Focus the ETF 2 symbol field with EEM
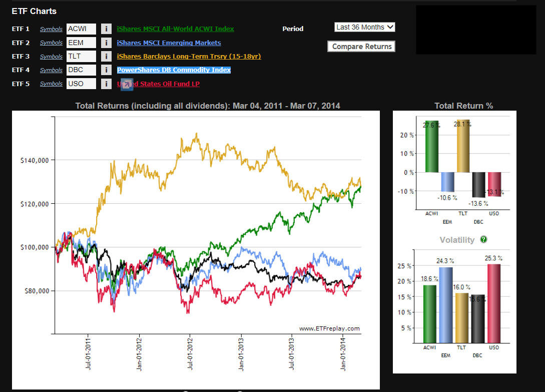Image resolution: width=545 pixels, height=392 pixels. pos(81,43)
